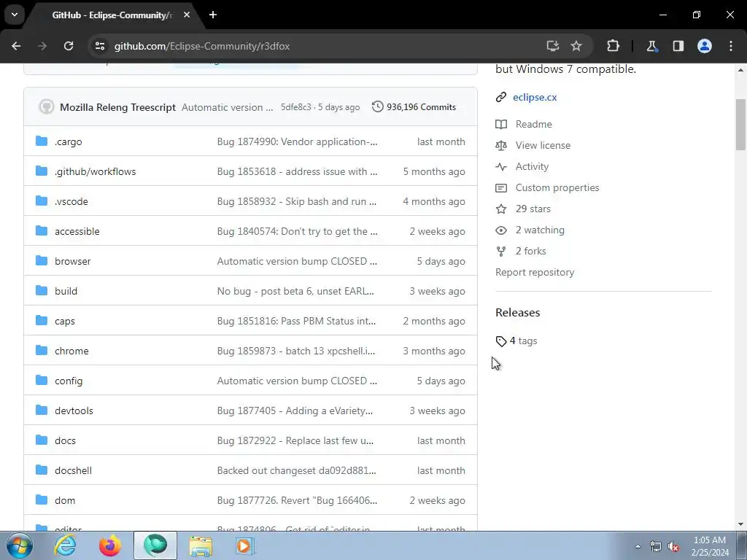Screen dimensions: 747x560
Task: Open Custom properties page
Action: click(557, 187)
